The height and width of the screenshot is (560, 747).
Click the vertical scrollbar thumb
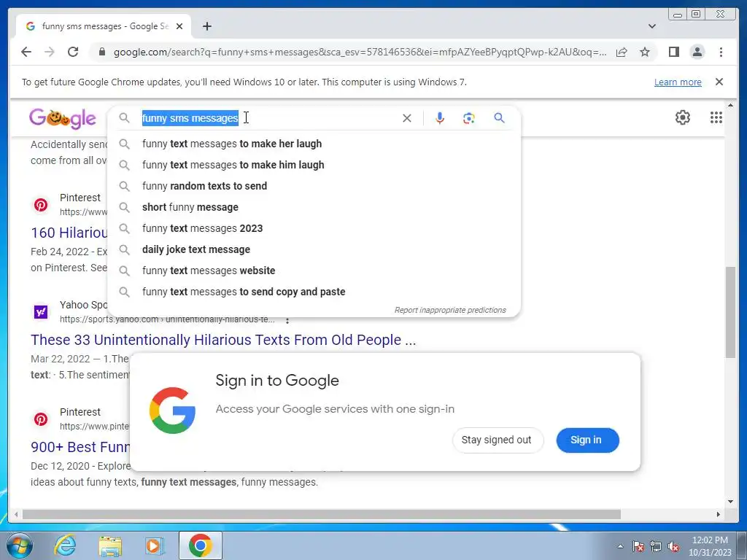(730, 312)
